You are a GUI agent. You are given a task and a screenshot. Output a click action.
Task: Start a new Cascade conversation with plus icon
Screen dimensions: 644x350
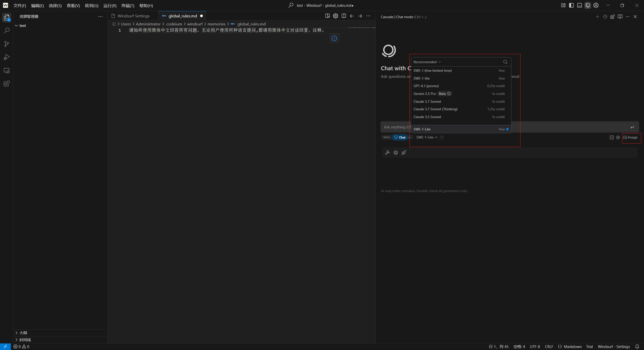click(x=597, y=17)
